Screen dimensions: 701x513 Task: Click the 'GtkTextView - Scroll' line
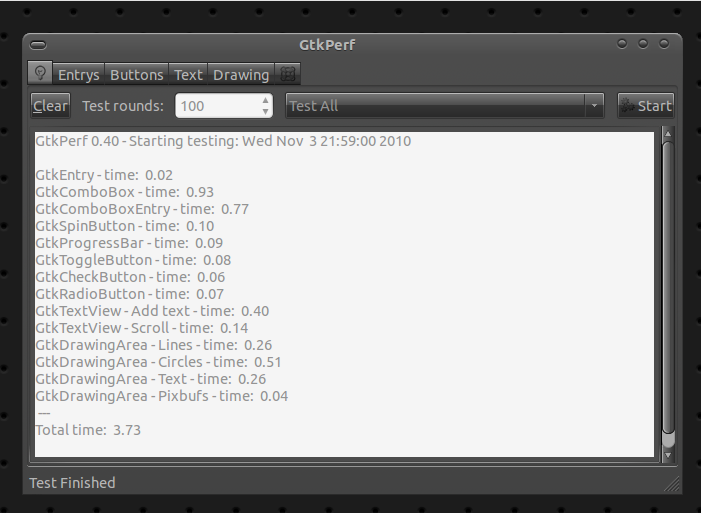pyautogui.click(x=142, y=328)
